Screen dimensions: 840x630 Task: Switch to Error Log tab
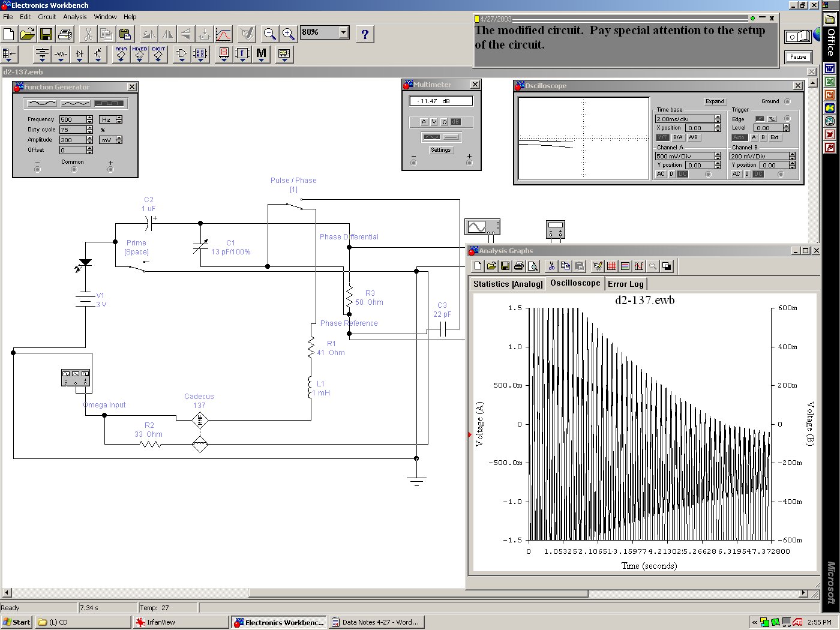click(626, 284)
